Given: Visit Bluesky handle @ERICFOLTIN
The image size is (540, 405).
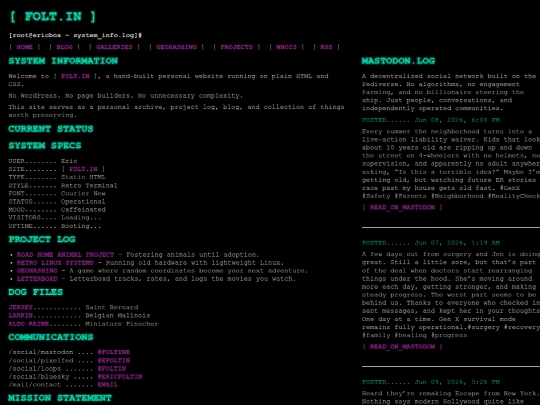Looking at the screenshot, I should [120, 377].
